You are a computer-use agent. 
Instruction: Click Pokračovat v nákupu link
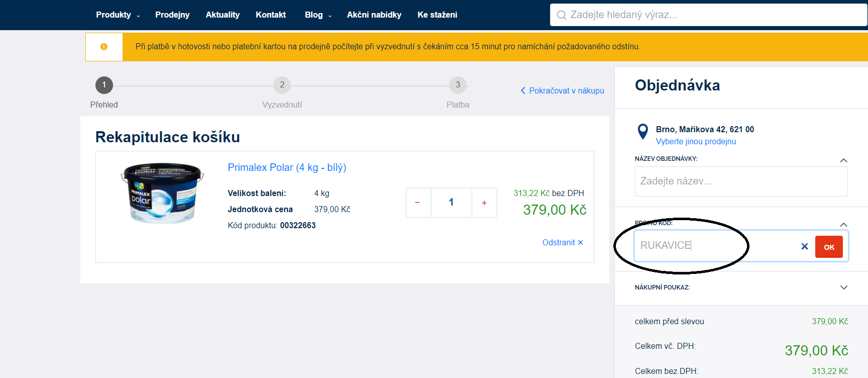(x=562, y=90)
